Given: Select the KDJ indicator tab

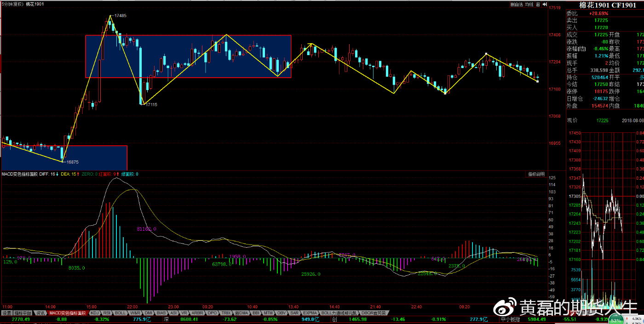Looking at the screenshot, I should 94,313.
